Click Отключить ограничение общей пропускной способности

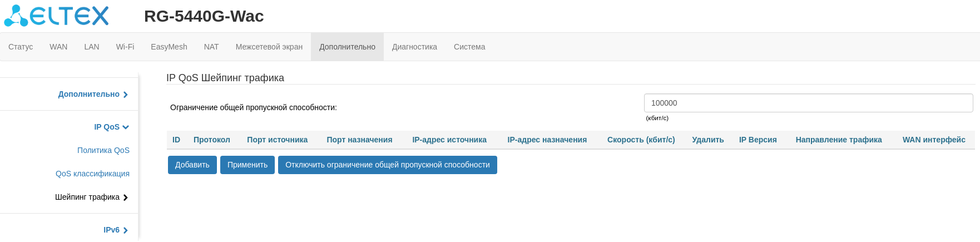point(388,165)
